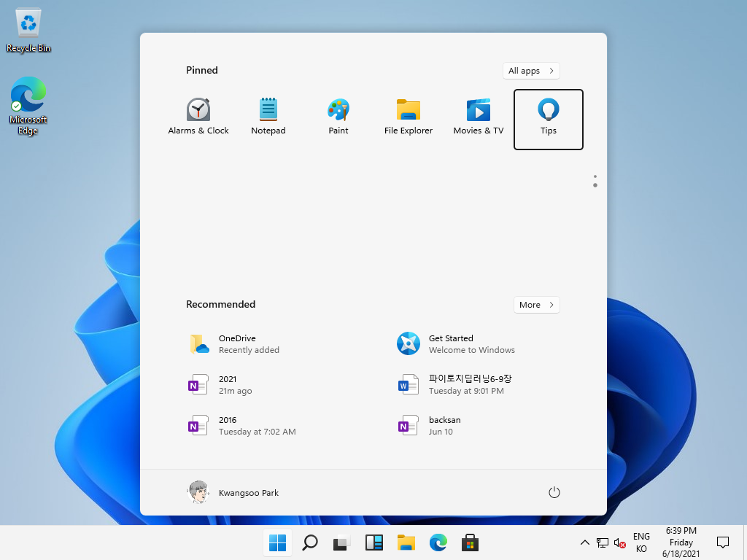Open Microsoft Store from taskbar

pyautogui.click(x=470, y=542)
